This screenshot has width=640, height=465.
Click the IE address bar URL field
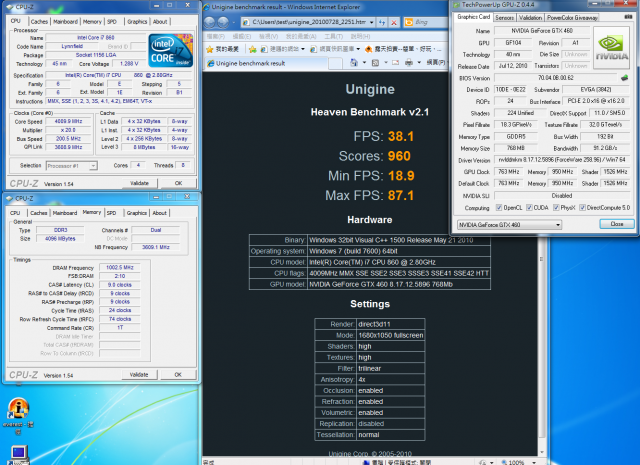pyautogui.click(x=308, y=22)
